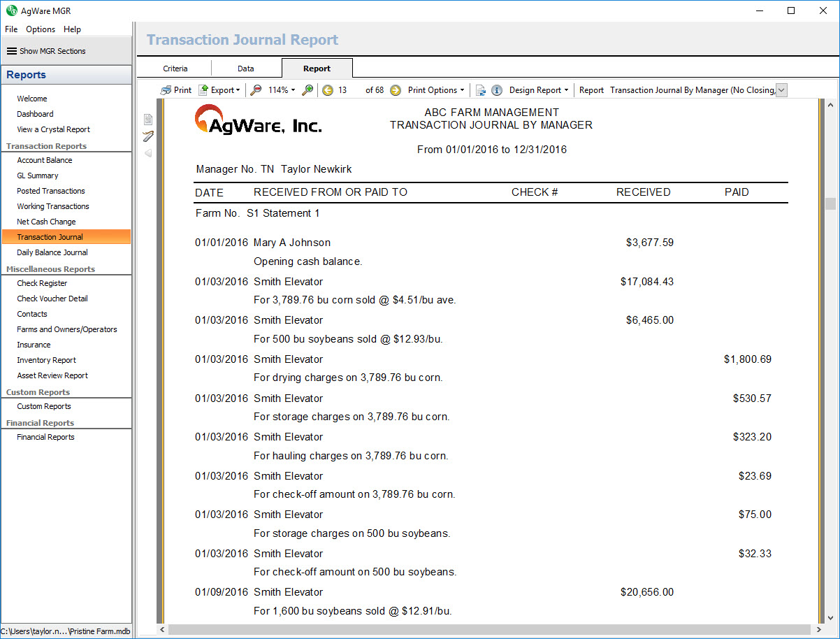Open the Check Register report link
This screenshot has width=840, height=639.
click(42, 283)
